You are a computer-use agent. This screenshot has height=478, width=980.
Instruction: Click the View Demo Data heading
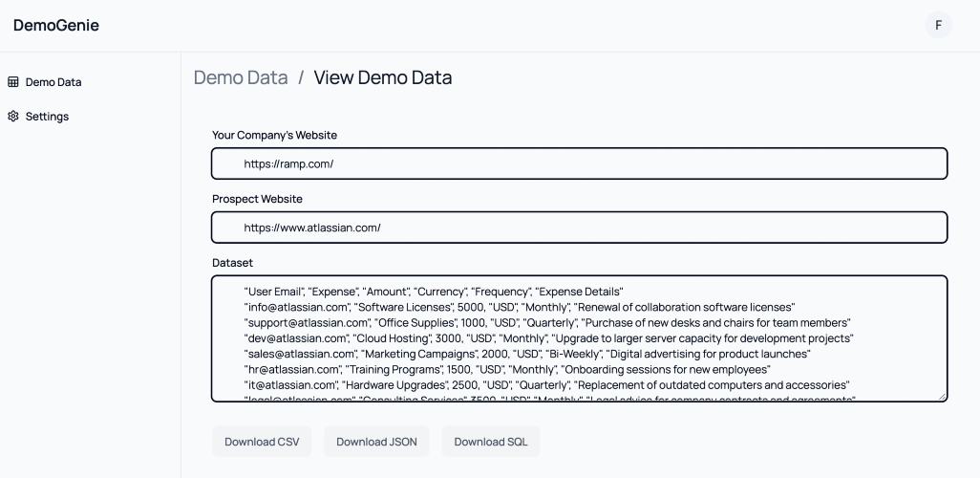[x=382, y=77]
